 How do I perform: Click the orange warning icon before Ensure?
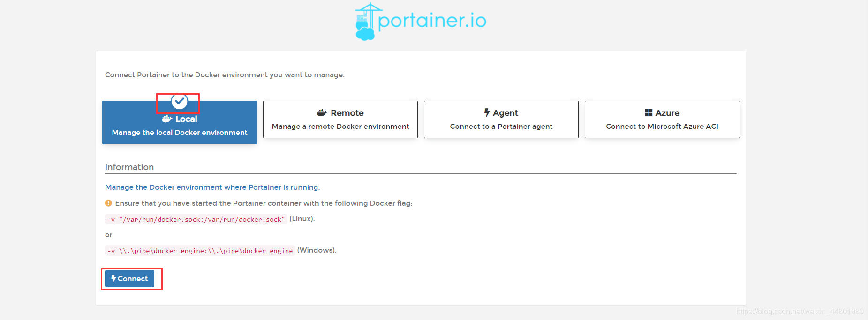point(108,203)
